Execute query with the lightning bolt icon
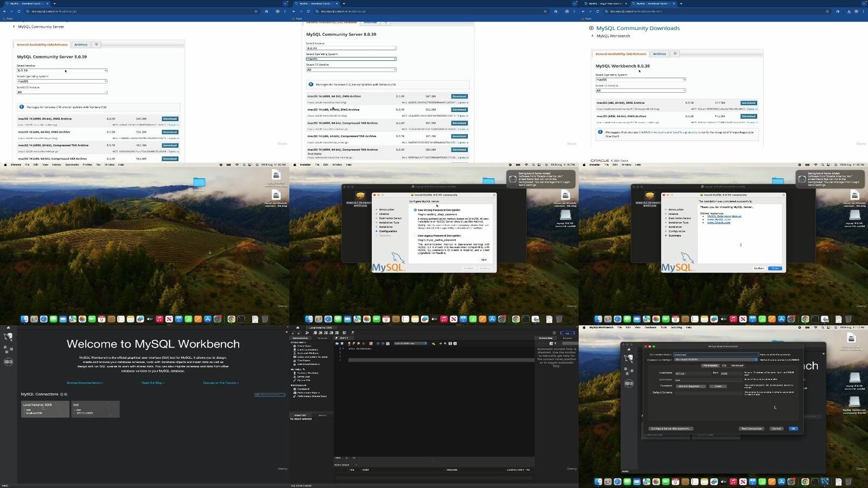 pos(349,344)
